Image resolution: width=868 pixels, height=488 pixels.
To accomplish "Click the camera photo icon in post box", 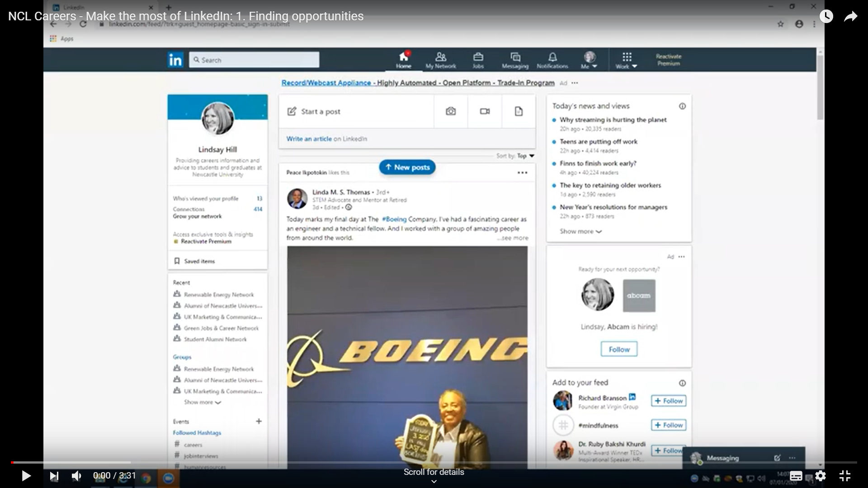I will pyautogui.click(x=450, y=111).
